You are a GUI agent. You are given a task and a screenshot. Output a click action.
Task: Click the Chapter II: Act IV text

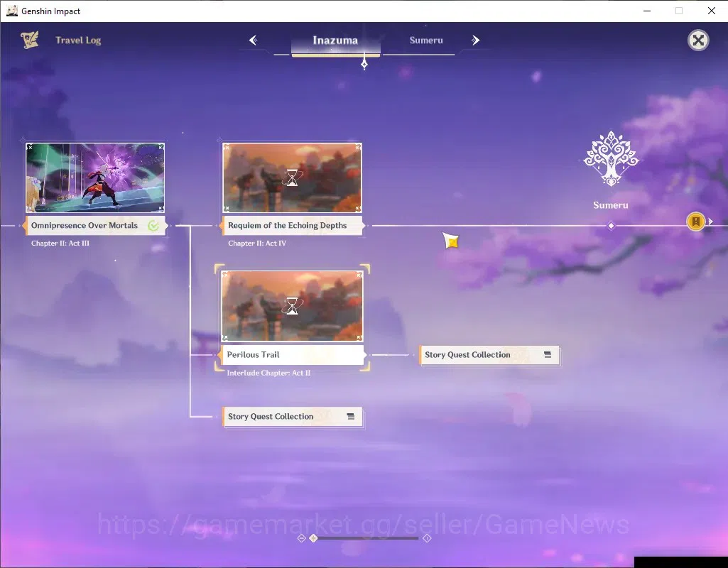coord(257,243)
